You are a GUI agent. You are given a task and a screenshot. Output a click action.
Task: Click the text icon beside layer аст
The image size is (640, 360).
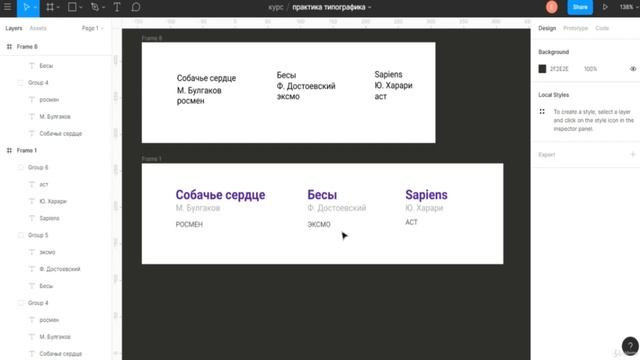(x=32, y=184)
